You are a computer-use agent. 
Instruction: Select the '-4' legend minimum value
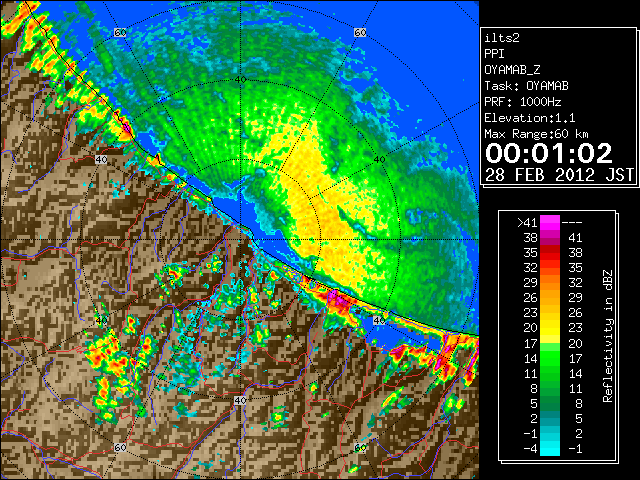click(x=530, y=449)
